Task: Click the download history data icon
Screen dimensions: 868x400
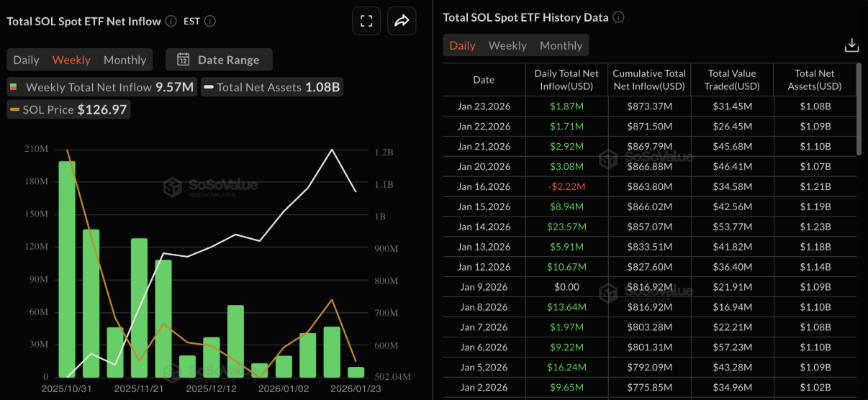Action: pyautogui.click(x=851, y=45)
